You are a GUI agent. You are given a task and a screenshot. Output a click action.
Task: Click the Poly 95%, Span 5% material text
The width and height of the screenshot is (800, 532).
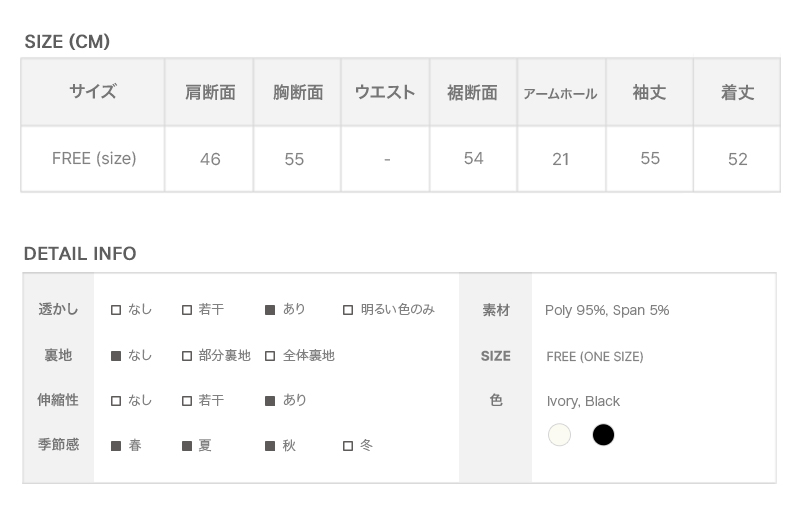coord(607,310)
